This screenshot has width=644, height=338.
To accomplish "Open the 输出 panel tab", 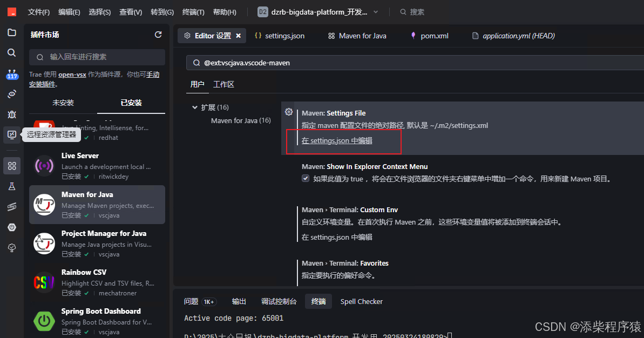I will [x=239, y=301].
